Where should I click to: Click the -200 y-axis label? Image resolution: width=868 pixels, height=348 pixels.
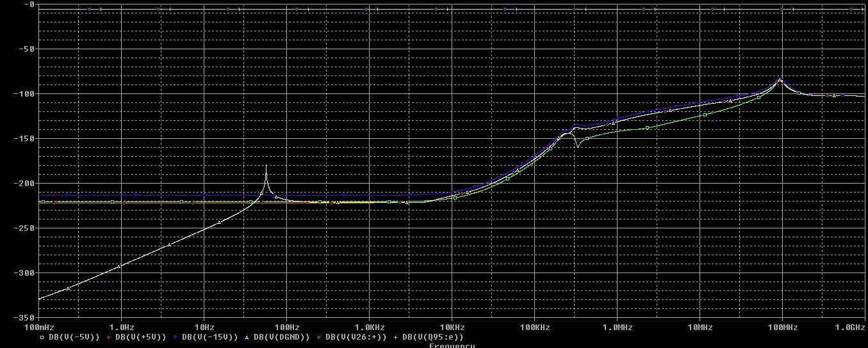[x=24, y=183]
